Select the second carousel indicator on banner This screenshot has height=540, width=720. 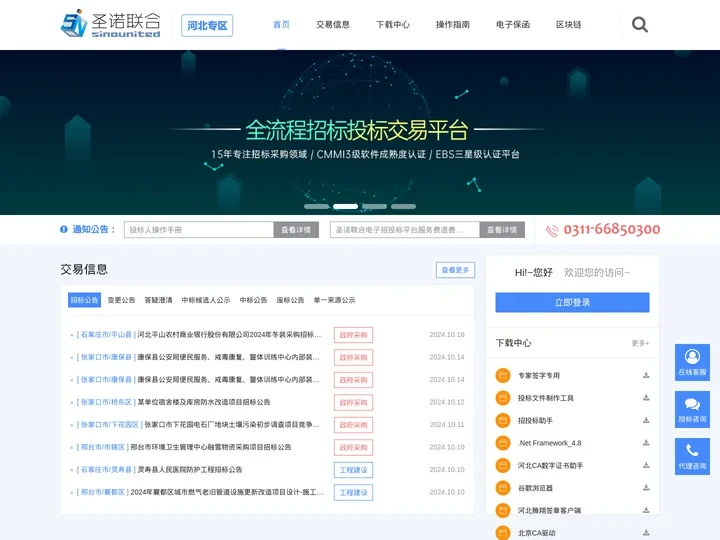coord(345,207)
